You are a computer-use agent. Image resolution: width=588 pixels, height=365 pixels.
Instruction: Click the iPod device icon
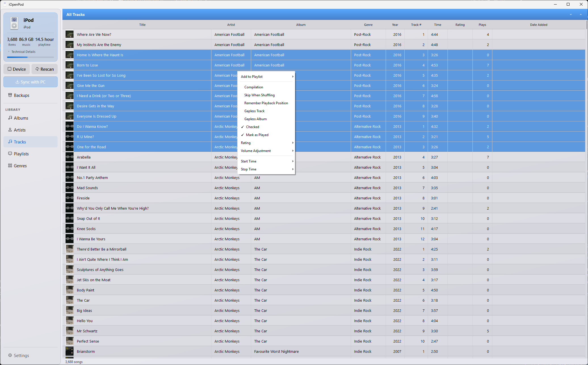pyautogui.click(x=14, y=23)
